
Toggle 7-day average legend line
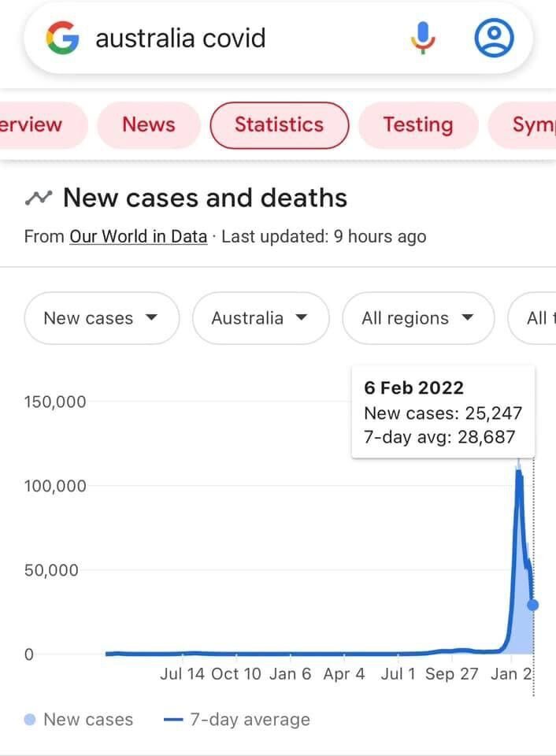click(x=175, y=720)
